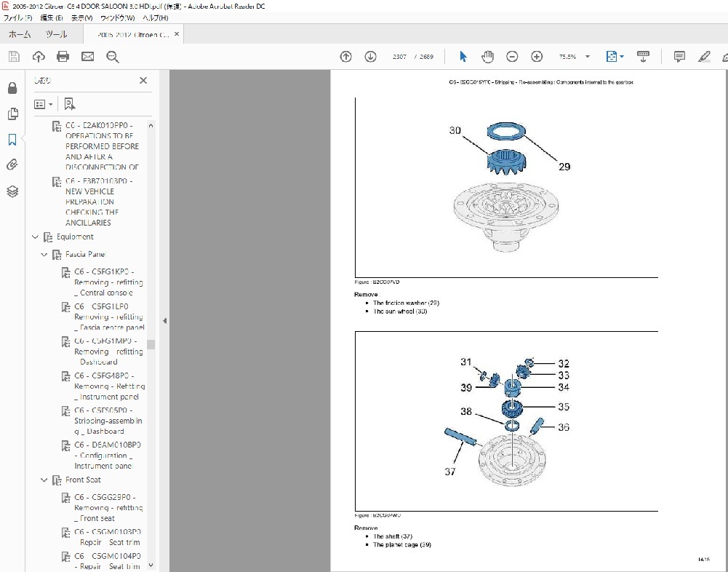728x572 pixels.
Task: Open the attachments paperclip panel
Action: [x=12, y=164]
